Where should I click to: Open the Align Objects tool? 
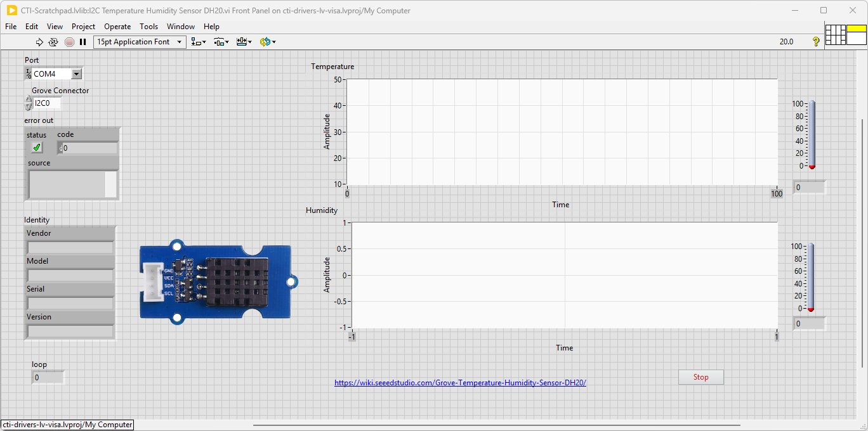tap(199, 42)
